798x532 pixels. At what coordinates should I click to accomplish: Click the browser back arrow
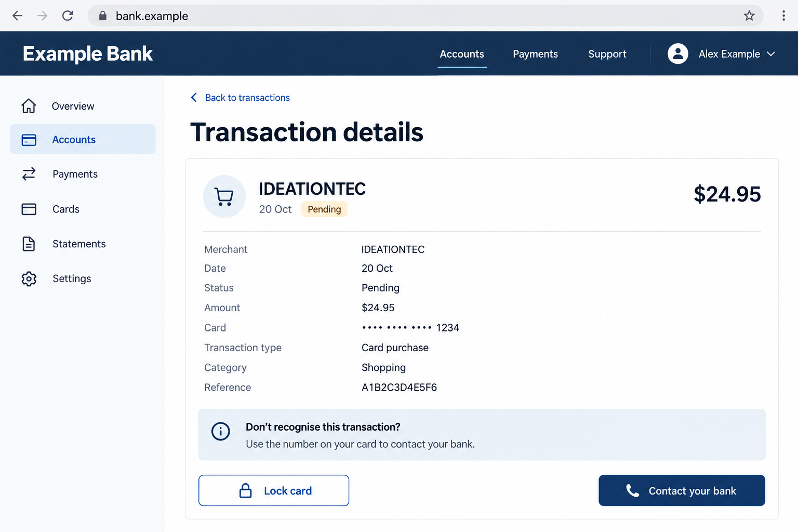click(x=17, y=16)
